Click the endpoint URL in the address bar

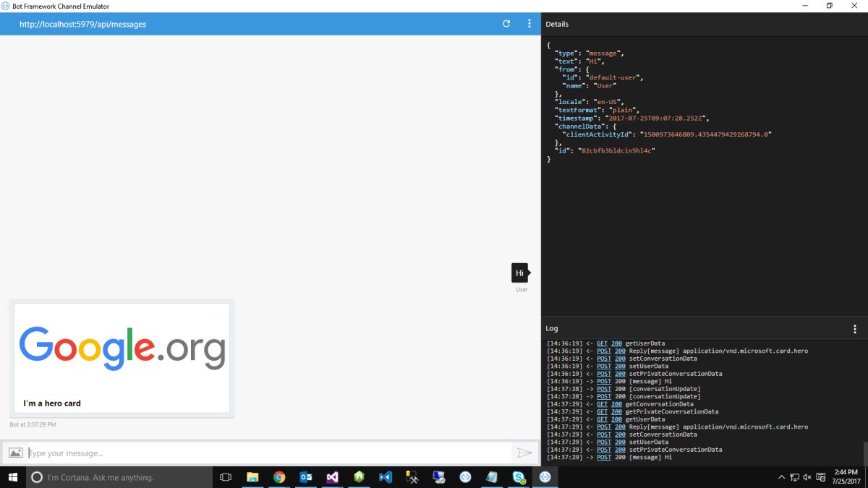(x=82, y=24)
